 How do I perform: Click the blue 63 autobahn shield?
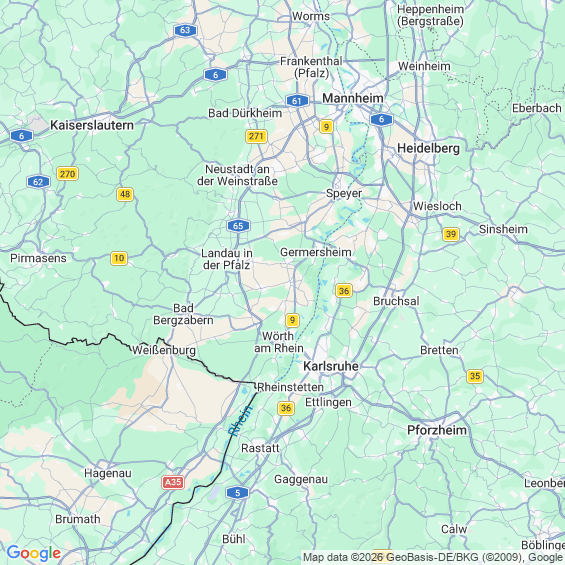185,30
